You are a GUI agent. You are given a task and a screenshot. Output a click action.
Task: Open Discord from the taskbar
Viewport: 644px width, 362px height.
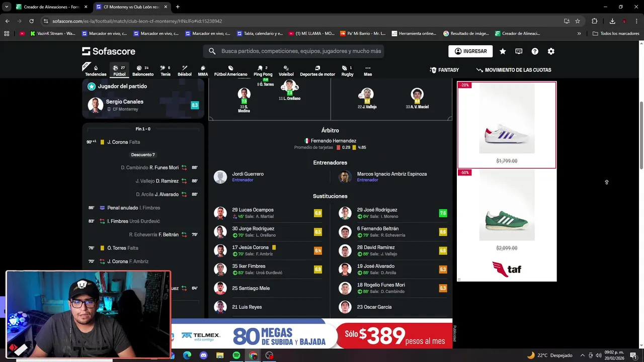[x=203, y=355]
